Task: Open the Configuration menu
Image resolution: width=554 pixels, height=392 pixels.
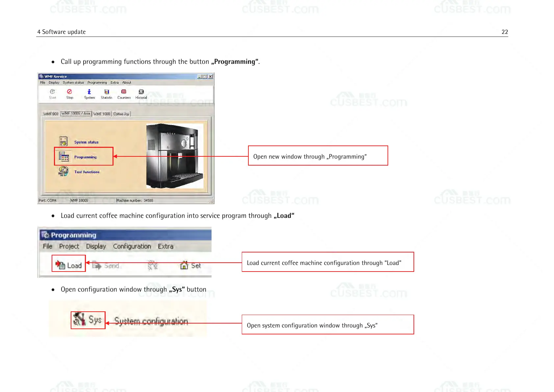Action: 132,246
